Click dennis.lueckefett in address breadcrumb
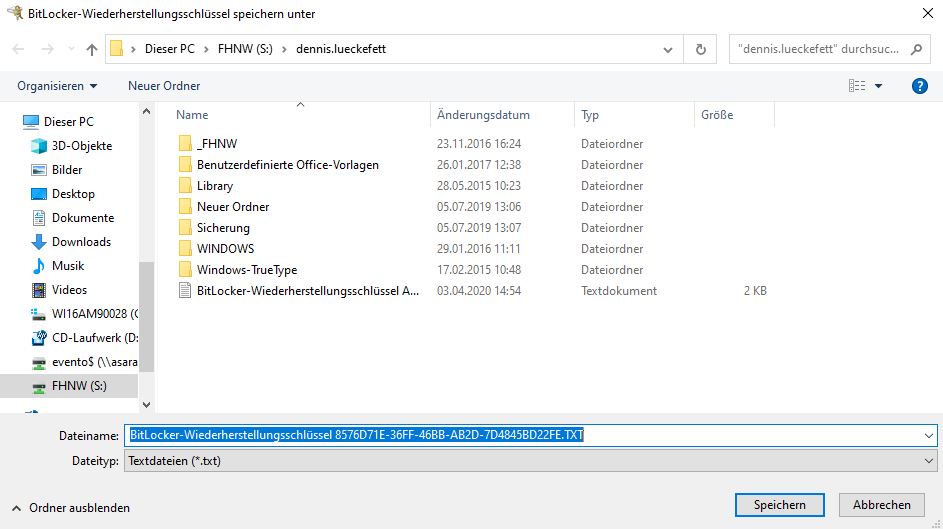Screen dimensions: 943x529 click(x=341, y=49)
